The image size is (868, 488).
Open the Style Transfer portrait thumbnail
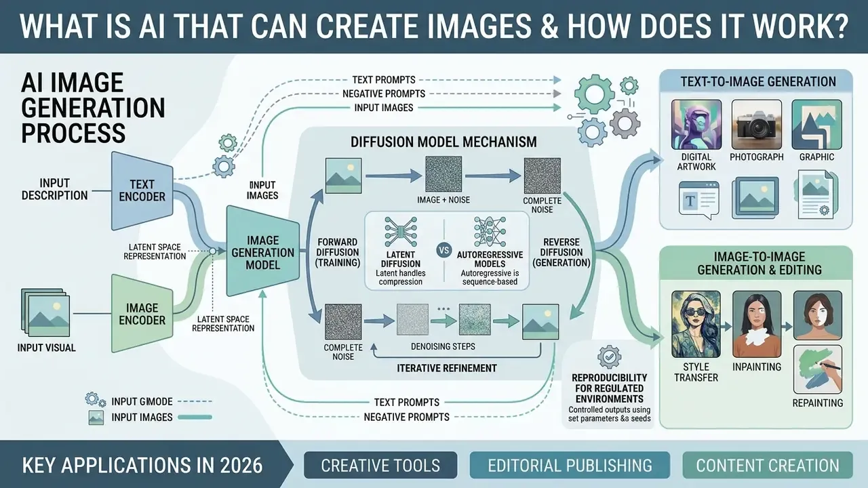pos(697,325)
